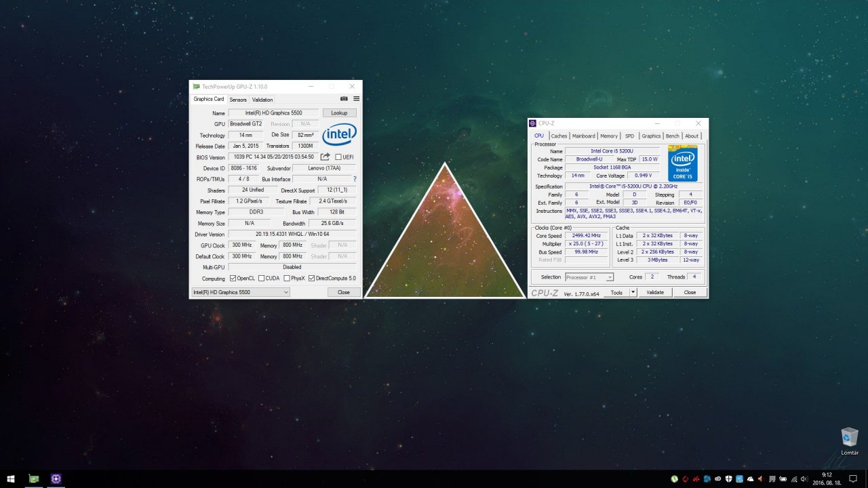This screenshot has height=488, width=868.
Task: Toggle the DirectCompute 5.0 checkbox
Action: (311, 279)
